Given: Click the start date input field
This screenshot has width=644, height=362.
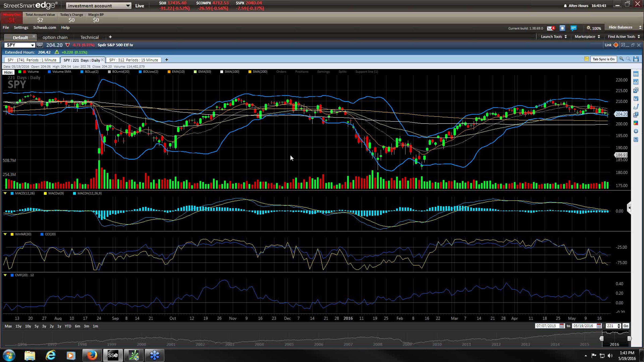Looking at the screenshot, I should [x=546, y=326].
